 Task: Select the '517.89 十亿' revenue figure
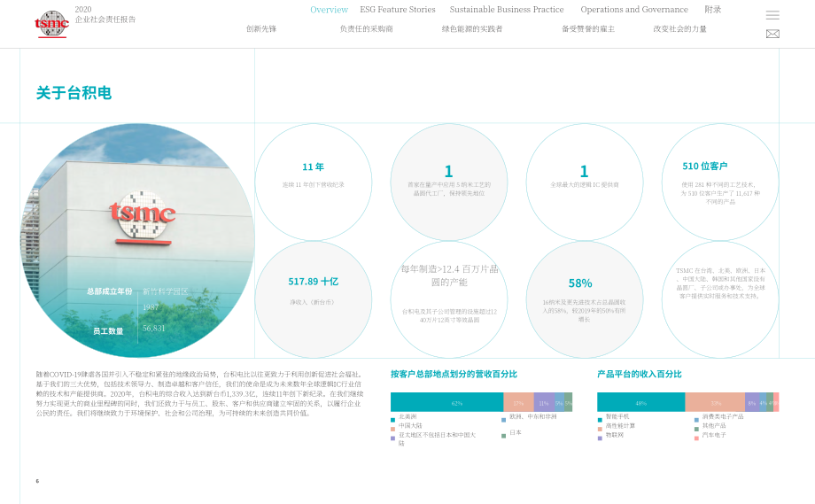click(314, 282)
